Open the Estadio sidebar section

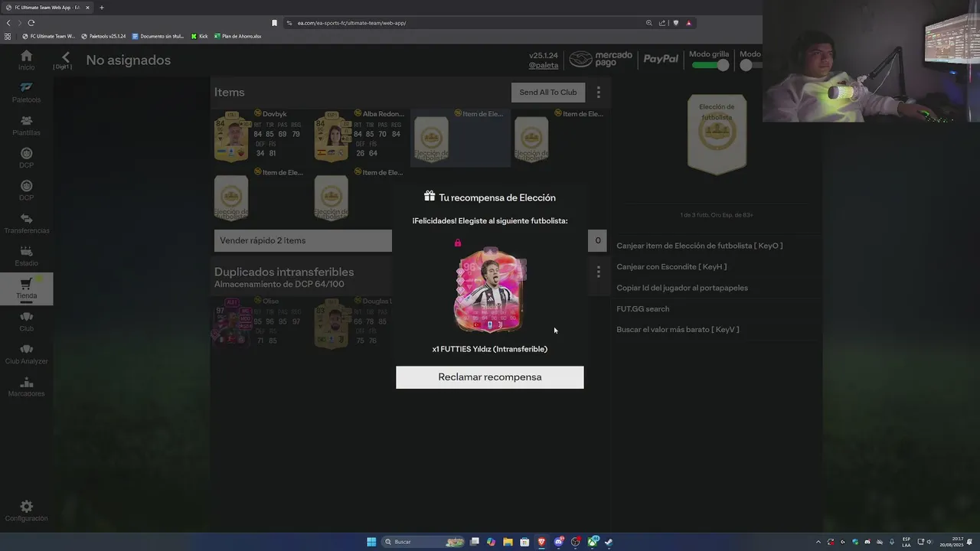pos(26,256)
